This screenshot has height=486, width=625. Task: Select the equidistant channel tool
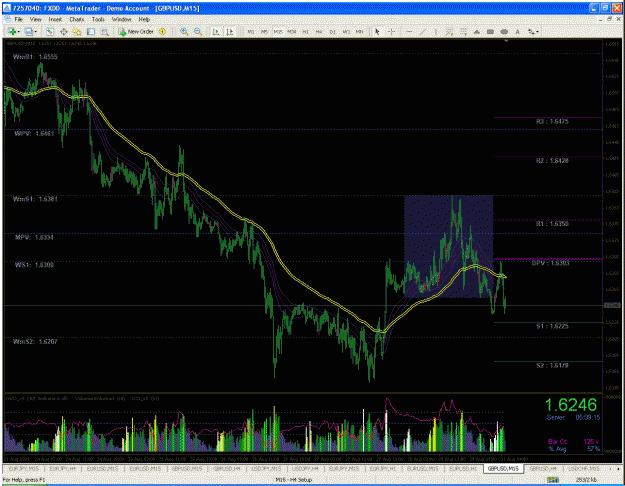tap(450, 31)
